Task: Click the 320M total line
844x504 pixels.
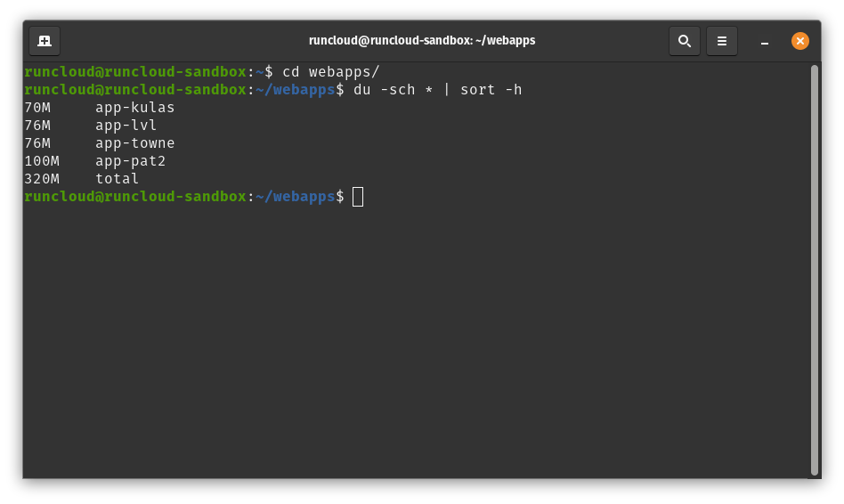Action: pos(81,179)
